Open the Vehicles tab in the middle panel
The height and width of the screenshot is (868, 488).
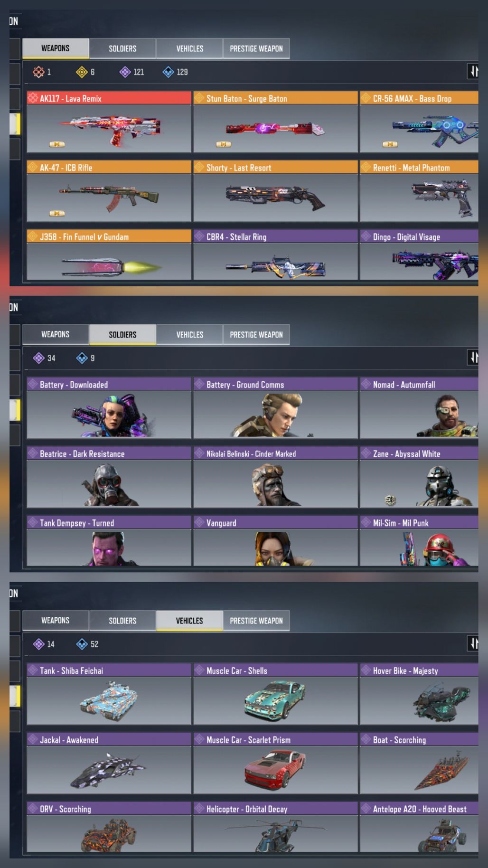tap(189, 335)
